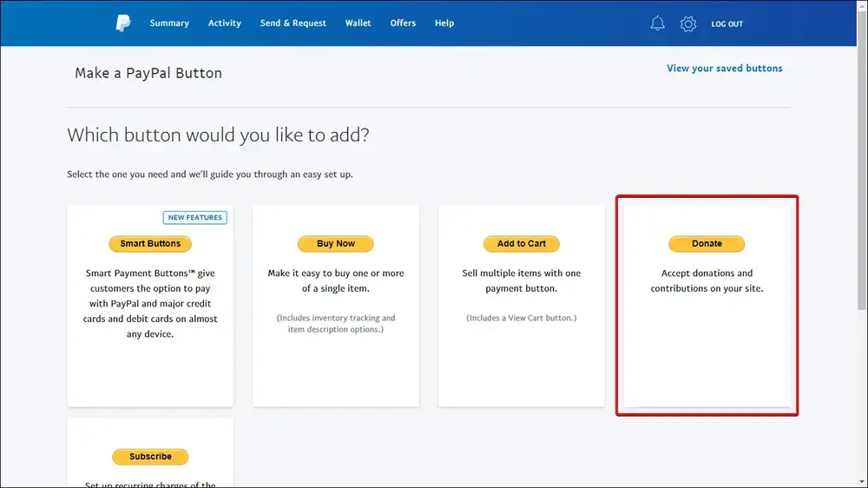Open the Offers menu item

tap(403, 23)
